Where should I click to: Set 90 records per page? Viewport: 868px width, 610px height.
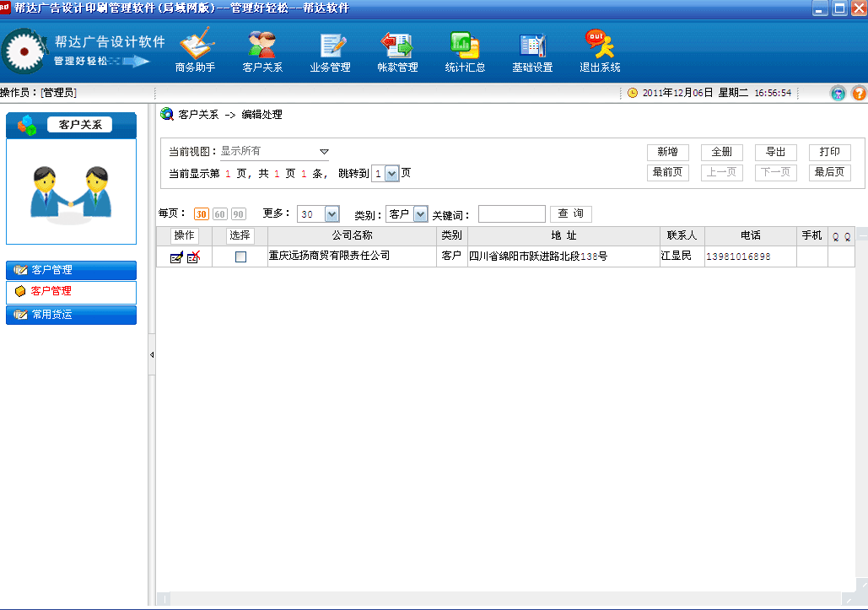(x=239, y=214)
